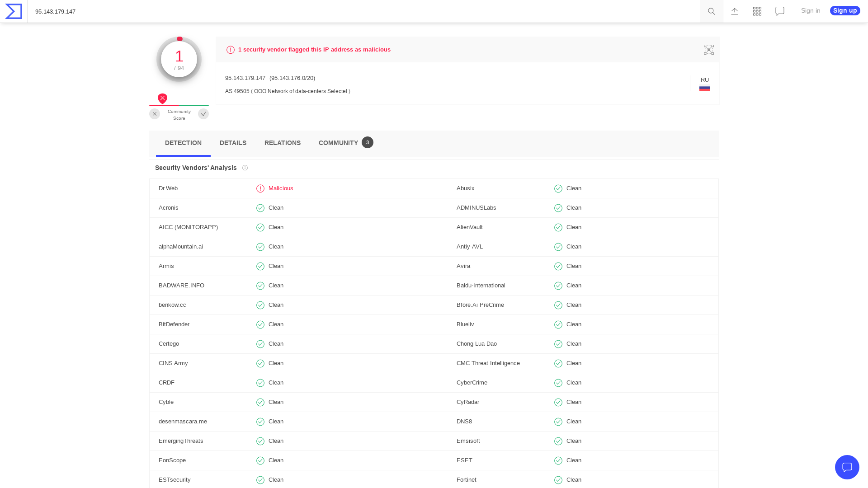The image size is (868, 488).
Task: Click the info icon next to Security Vendors' Analysis
Action: (245, 168)
